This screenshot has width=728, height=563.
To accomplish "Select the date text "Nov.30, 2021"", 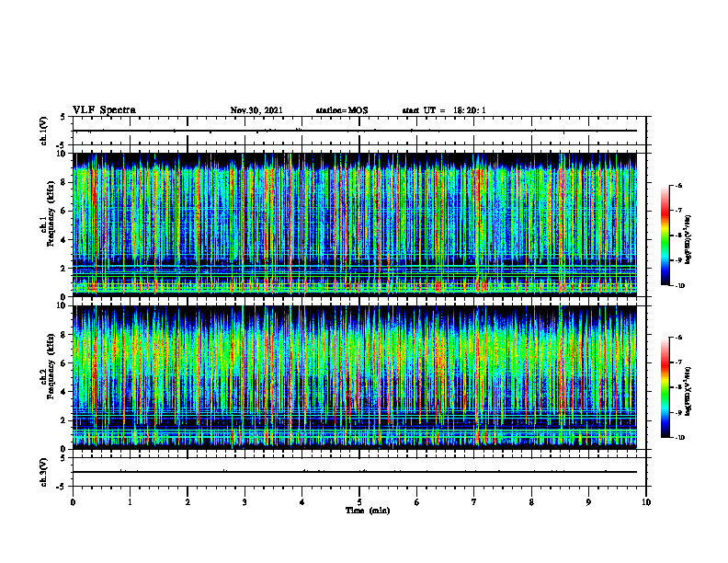I will click(256, 110).
